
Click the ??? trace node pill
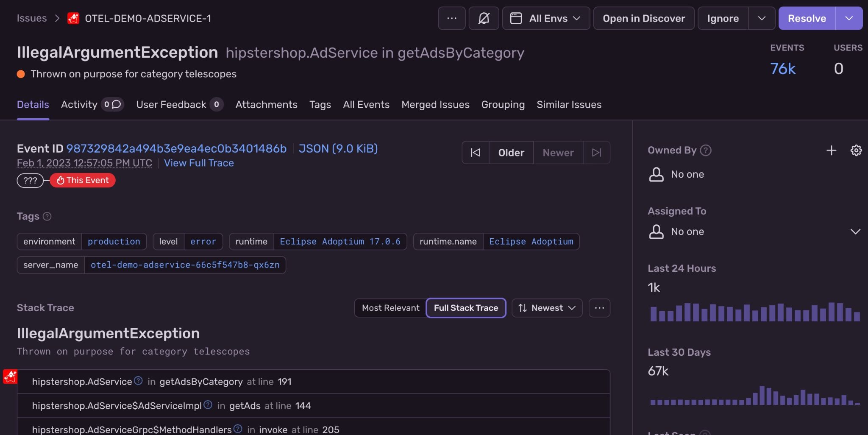pyautogui.click(x=30, y=180)
